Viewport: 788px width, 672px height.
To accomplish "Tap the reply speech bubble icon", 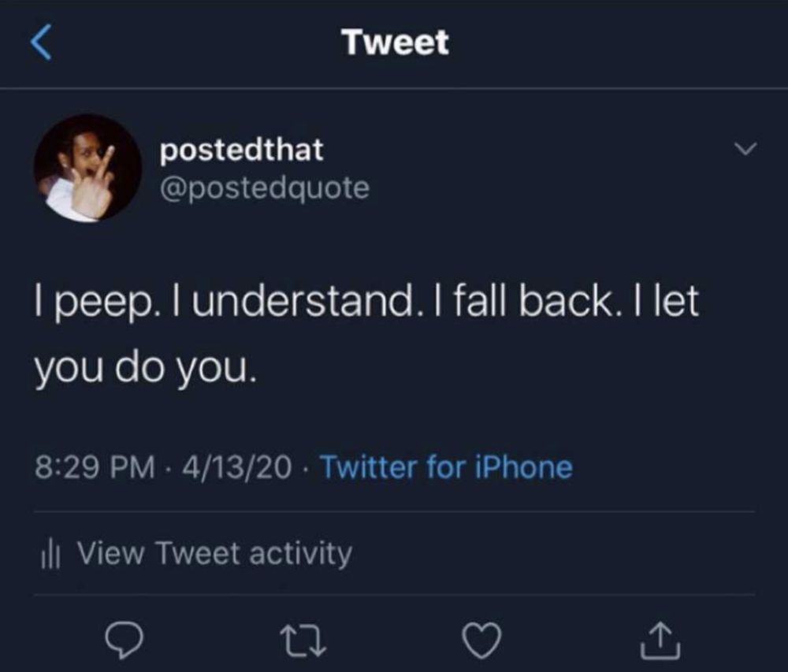I will [125, 640].
